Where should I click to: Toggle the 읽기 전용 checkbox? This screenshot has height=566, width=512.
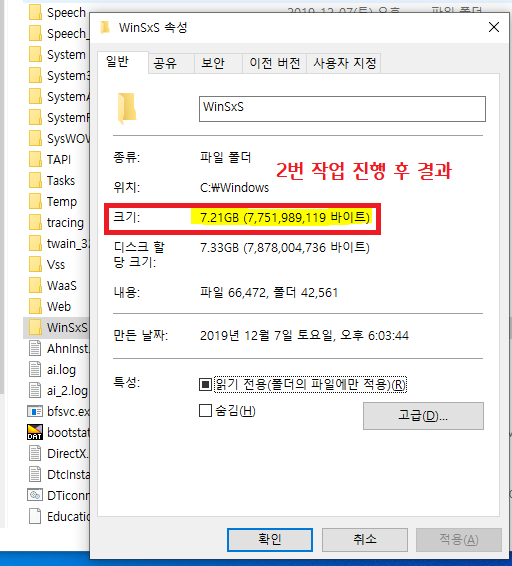pos(205,384)
